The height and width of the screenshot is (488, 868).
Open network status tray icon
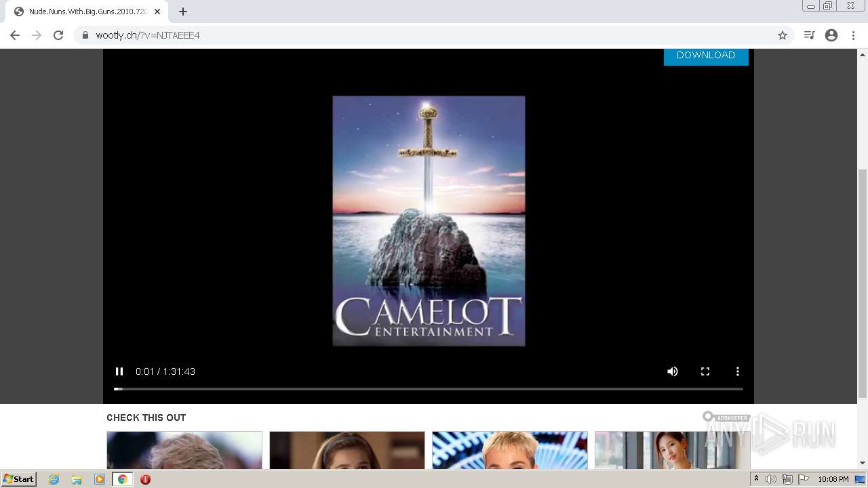[787, 479]
